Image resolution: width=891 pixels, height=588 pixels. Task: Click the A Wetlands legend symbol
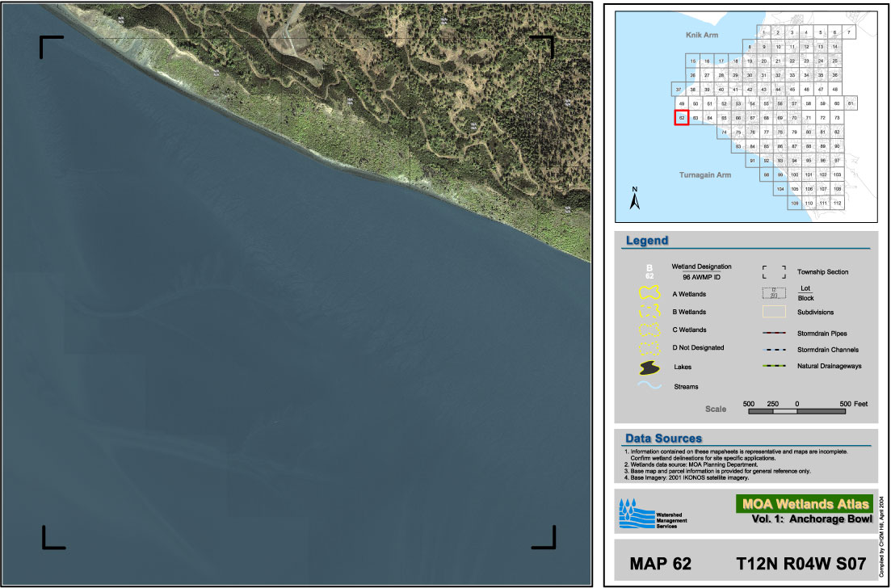pyautogui.click(x=649, y=294)
